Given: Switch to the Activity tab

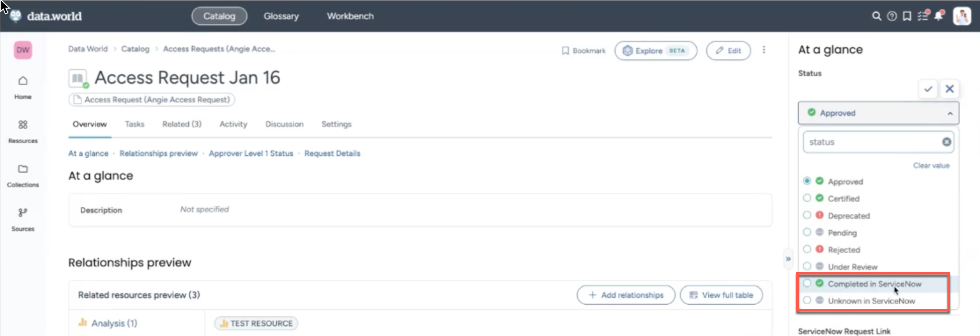Looking at the screenshot, I should point(233,124).
